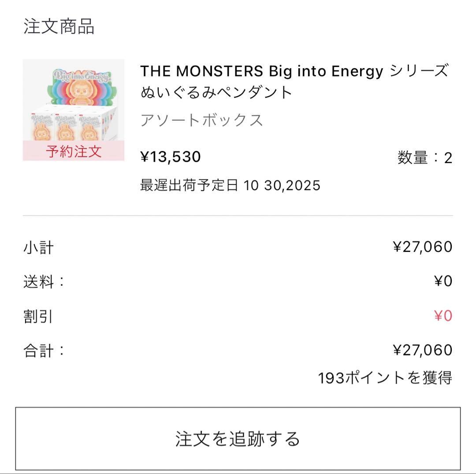
Task: Click the ¥27,060 order total amount
Action: click(423, 350)
